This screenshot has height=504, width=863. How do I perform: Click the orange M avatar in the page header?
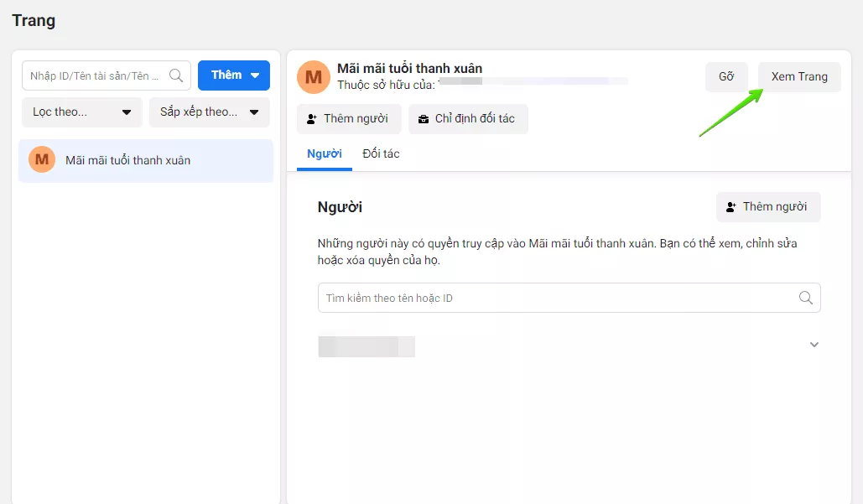click(314, 77)
